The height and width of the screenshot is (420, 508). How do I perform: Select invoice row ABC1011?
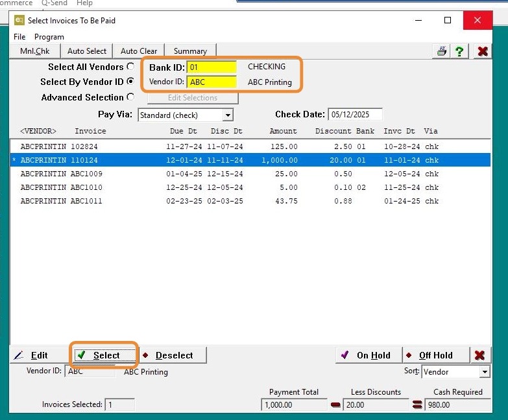click(x=250, y=201)
